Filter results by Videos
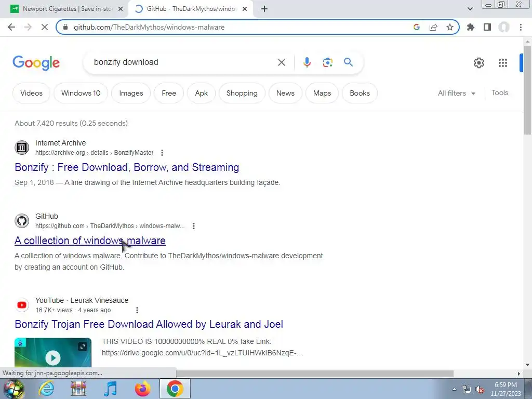This screenshot has height=399, width=532. [x=31, y=93]
